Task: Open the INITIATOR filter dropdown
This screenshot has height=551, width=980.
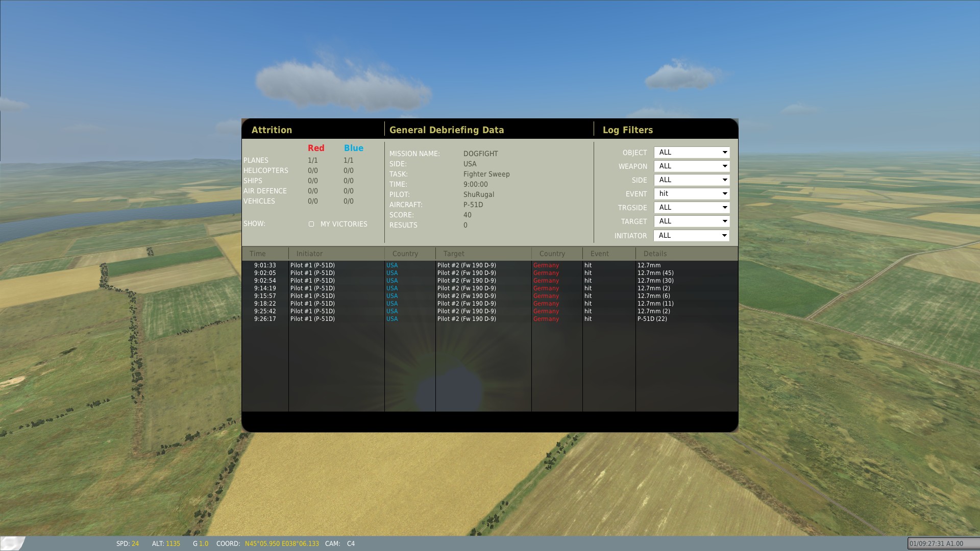Action: click(692, 236)
